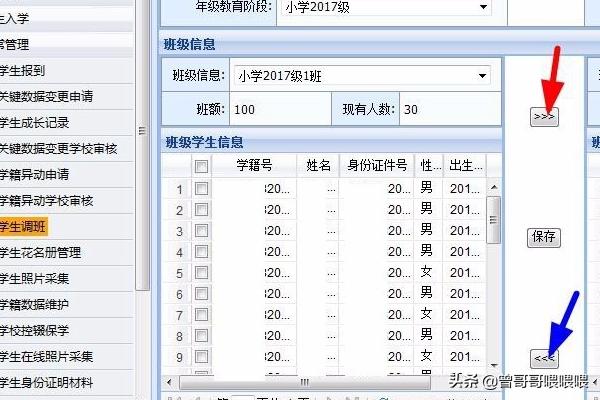600x400 pixels.
Task: Go to 学生花名册管理 in the sidebar
Action: coord(40,253)
